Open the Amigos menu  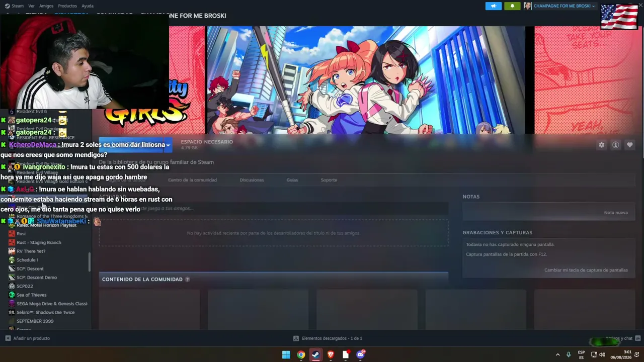tap(46, 6)
